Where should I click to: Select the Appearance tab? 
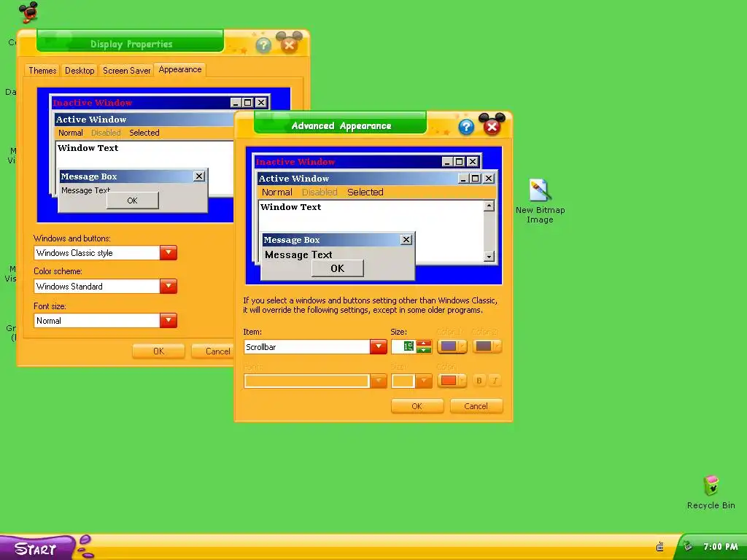(180, 69)
